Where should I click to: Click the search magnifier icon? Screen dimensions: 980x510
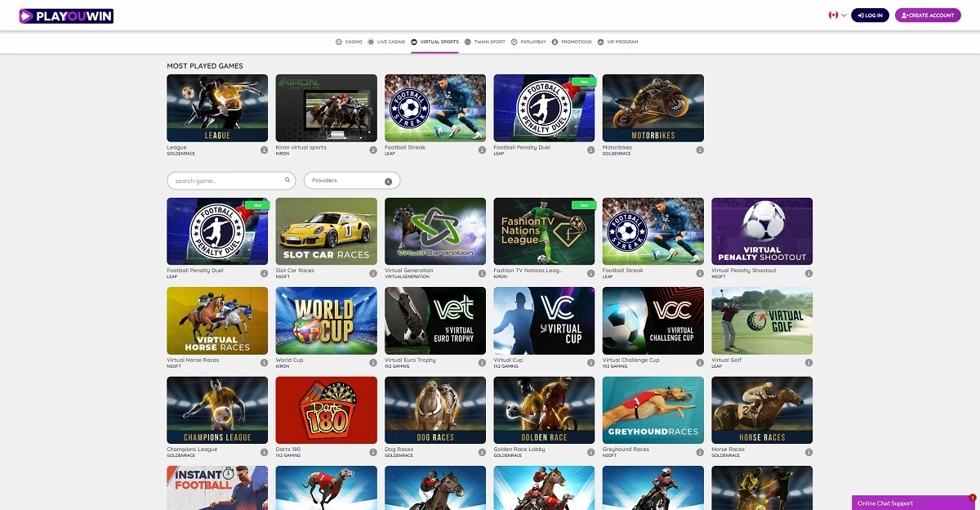pyautogui.click(x=287, y=181)
